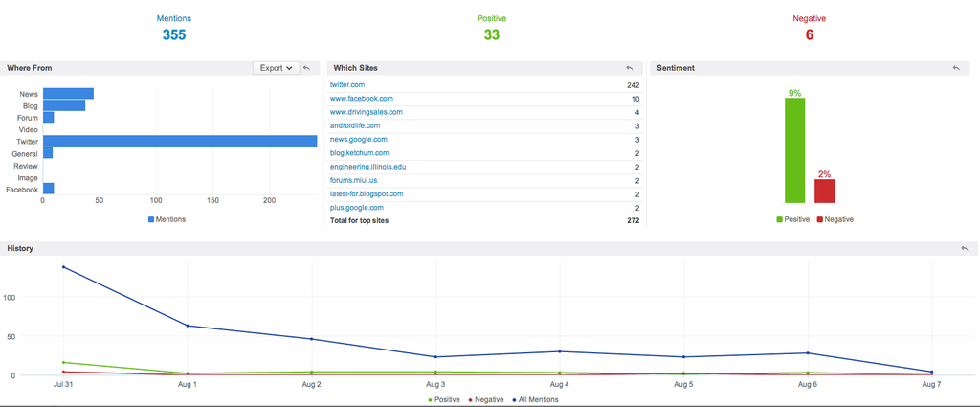Click the Where From panel reply arrow icon
Viewport: 980px width, 407px height.
306,68
